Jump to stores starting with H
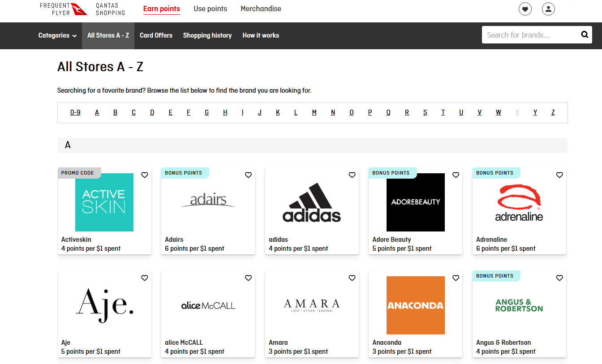The width and height of the screenshot is (602, 364). (x=225, y=112)
